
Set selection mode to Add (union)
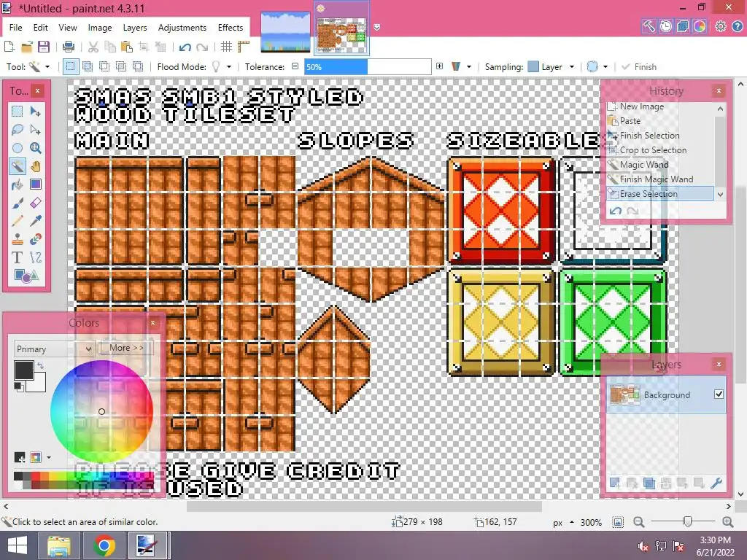pos(88,66)
